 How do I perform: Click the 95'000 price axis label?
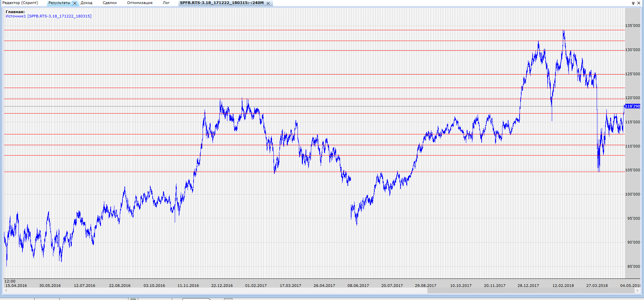[x=634, y=218]
